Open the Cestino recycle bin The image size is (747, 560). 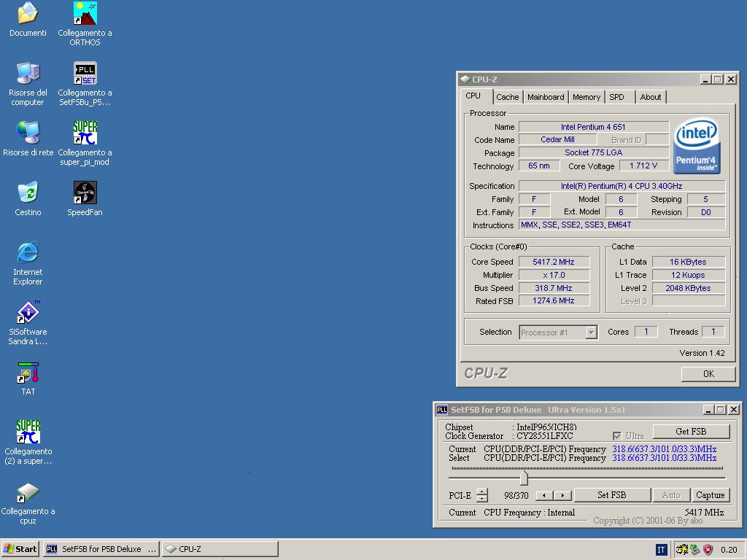(28, 192)
